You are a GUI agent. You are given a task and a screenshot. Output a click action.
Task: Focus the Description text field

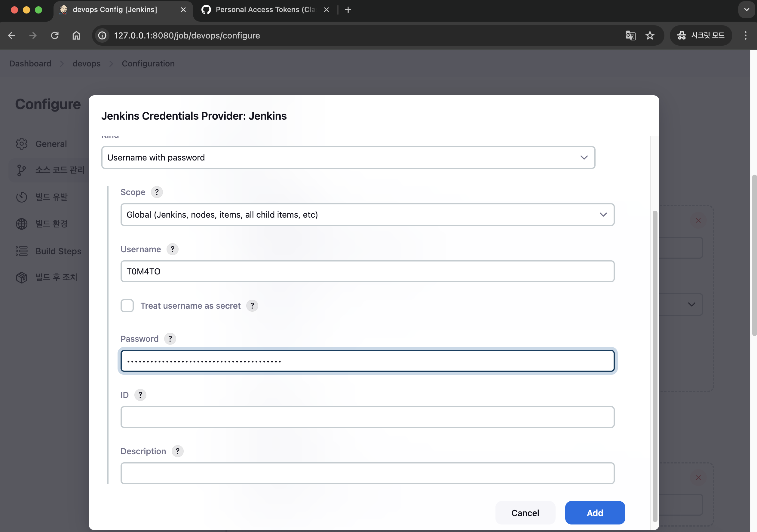(x=367, y=473)
